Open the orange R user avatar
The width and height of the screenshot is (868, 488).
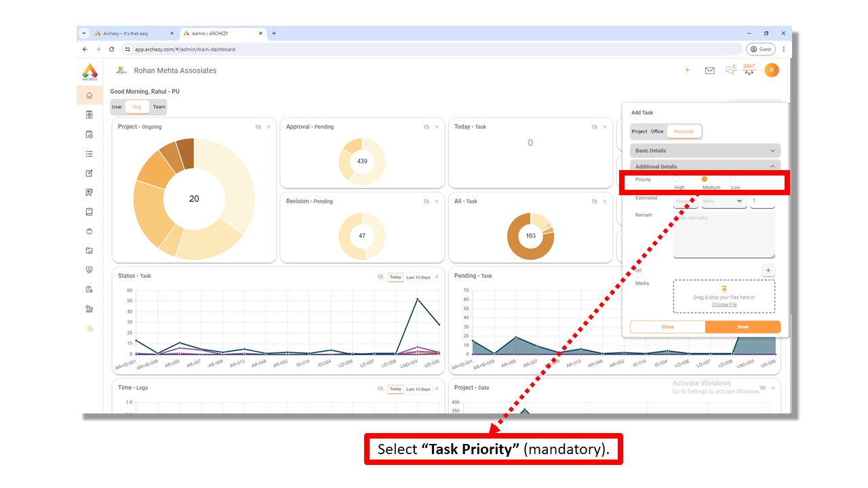click(772, 70)
